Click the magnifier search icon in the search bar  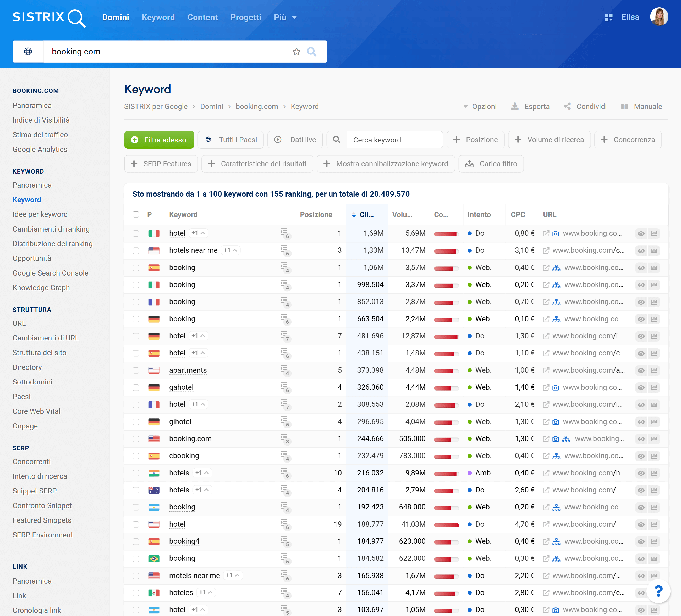(311, 51)
